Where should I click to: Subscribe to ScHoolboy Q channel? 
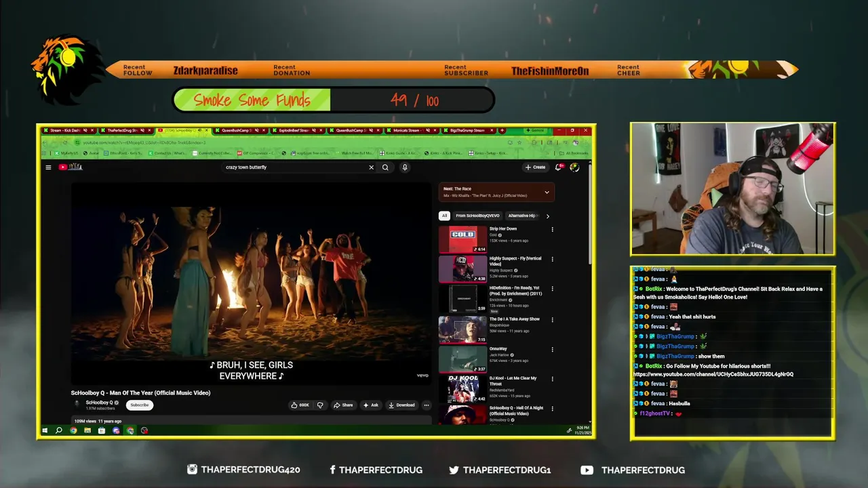[140, 405]
